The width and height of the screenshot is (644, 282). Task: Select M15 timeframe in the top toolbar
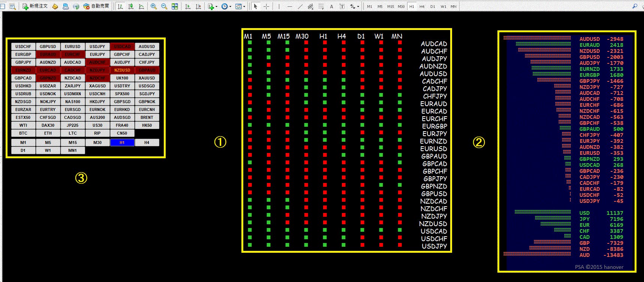coord(391,6)
